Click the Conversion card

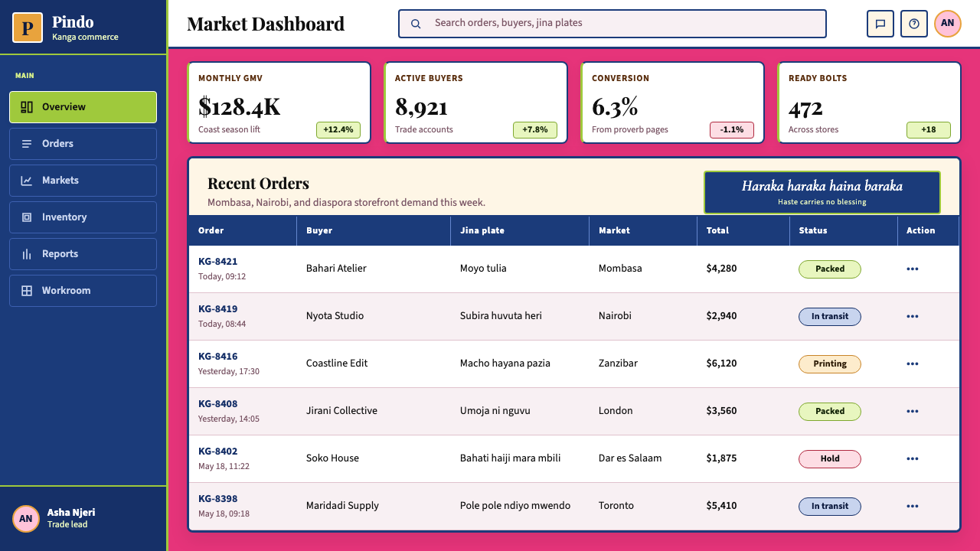[x=672, y=103]
